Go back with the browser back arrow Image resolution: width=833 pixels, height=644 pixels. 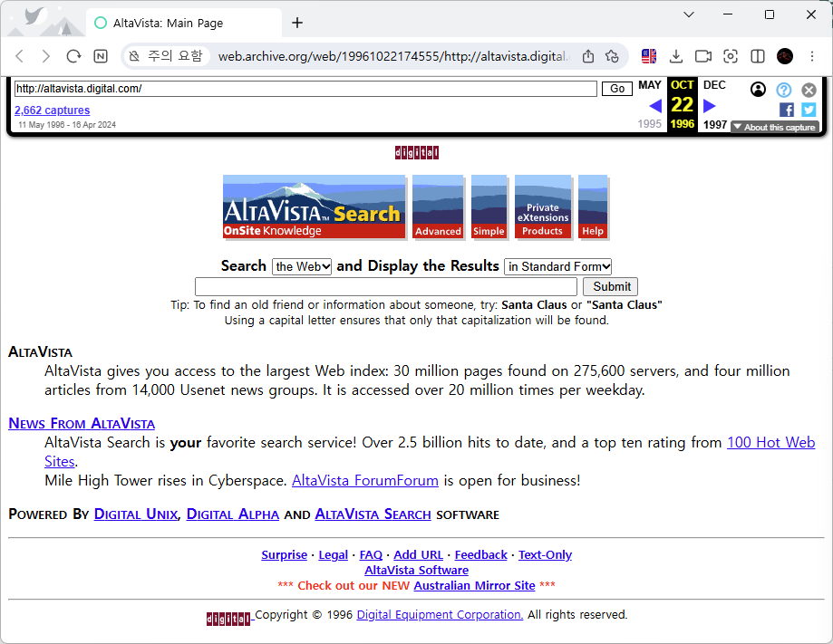pyautogui.click(x=20, y=56)
